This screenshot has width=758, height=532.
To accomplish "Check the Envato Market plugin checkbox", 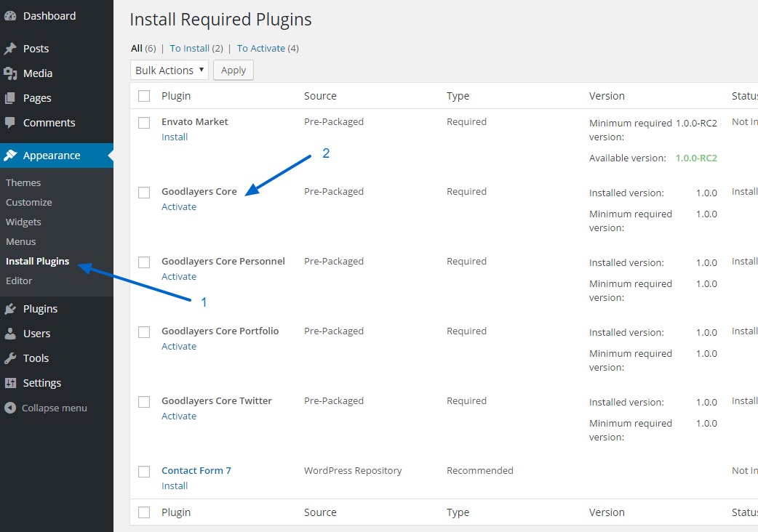I will (144, 123).
